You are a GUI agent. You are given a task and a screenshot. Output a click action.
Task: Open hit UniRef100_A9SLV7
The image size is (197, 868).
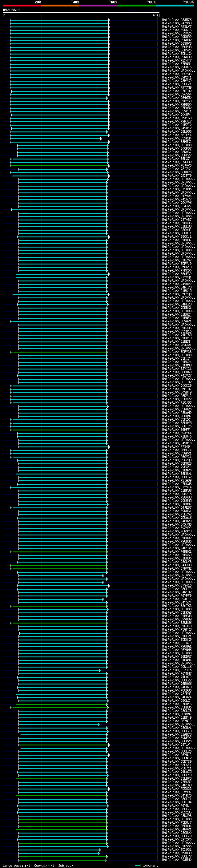[177, 26]
